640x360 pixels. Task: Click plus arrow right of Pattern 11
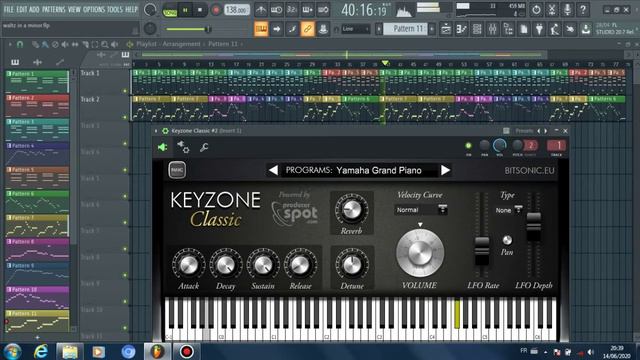432,29
